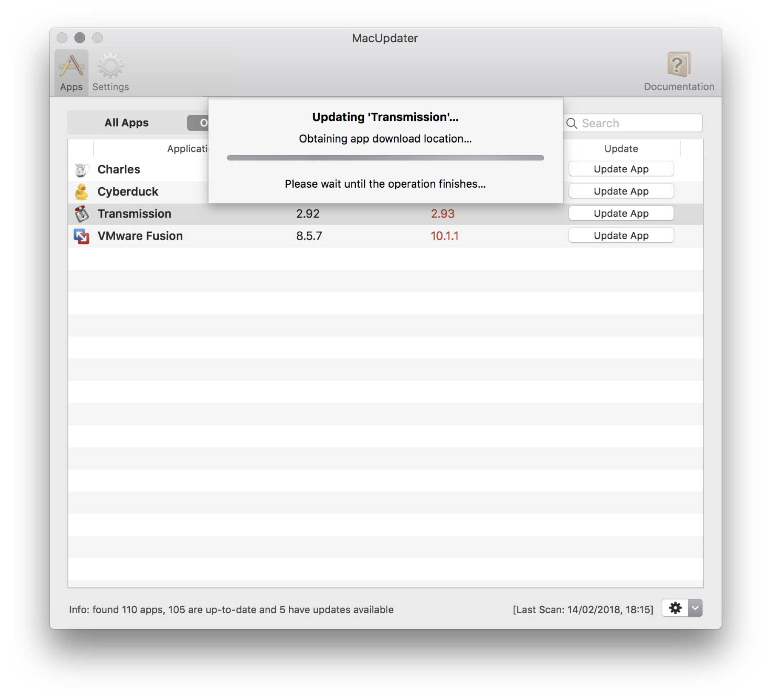Click the Charles app icon
Image resolution: width=771 pixels, height=700 pixels.
(x=81, y=170)
